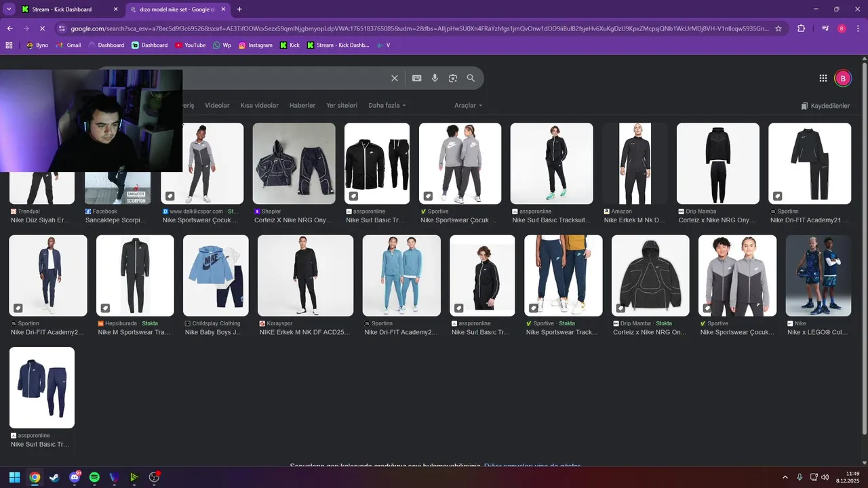The width and height of the screenshot is (868, 488).
Task: Expand the tab search dropdown arrow
Action: pos(9,9)
